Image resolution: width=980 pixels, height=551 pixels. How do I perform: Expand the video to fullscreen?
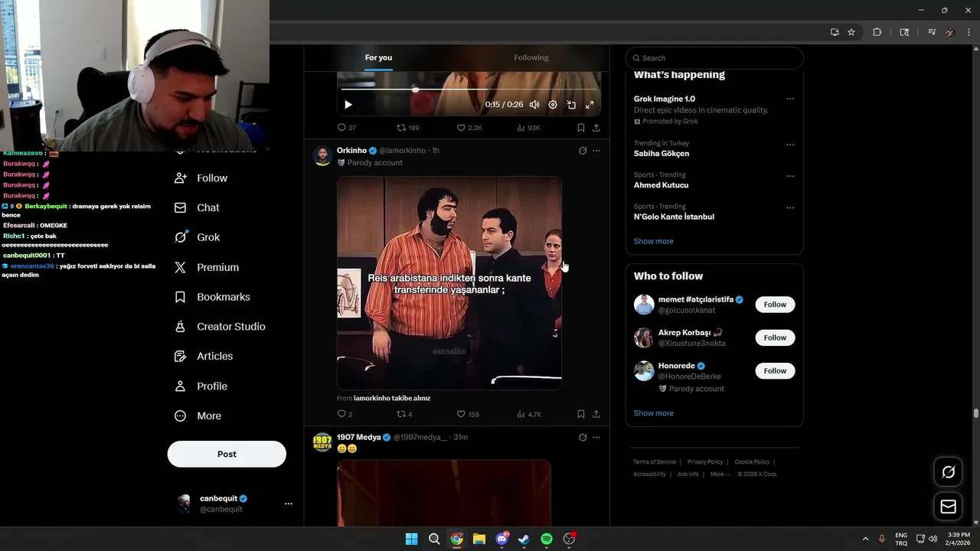[590, 105]
